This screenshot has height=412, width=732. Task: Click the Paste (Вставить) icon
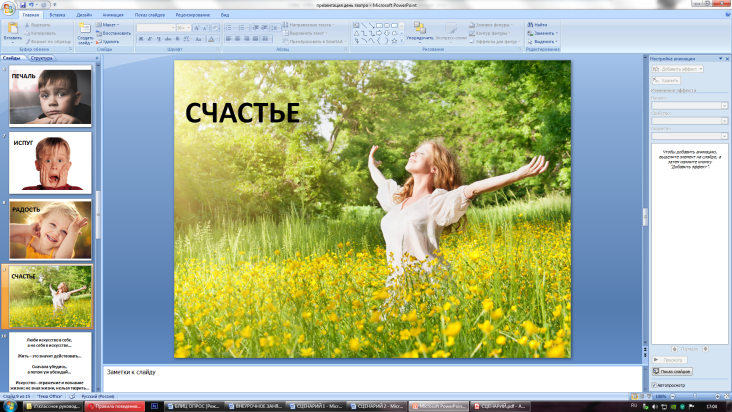tap(12, 30)
